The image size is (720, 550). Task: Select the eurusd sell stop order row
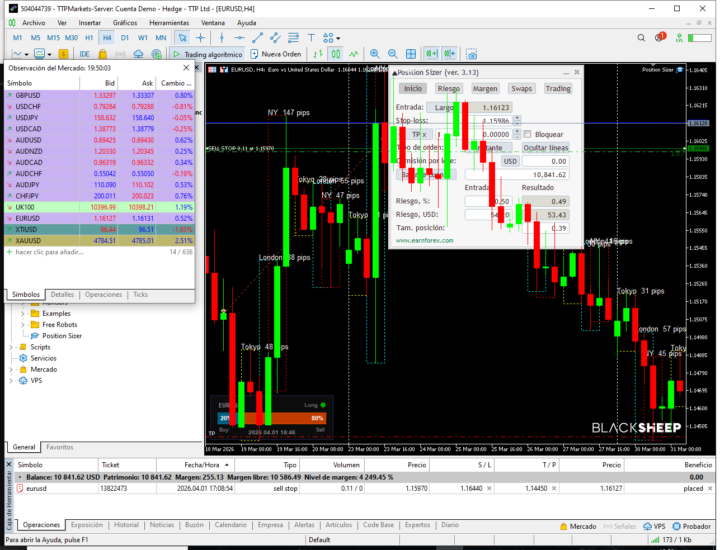pos(365,488)
